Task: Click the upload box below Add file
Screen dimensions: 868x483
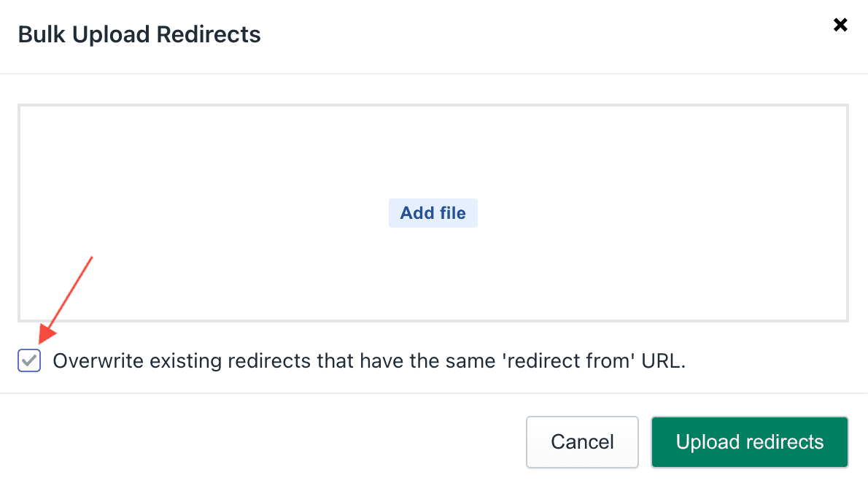Action: [x=433, y=274]
